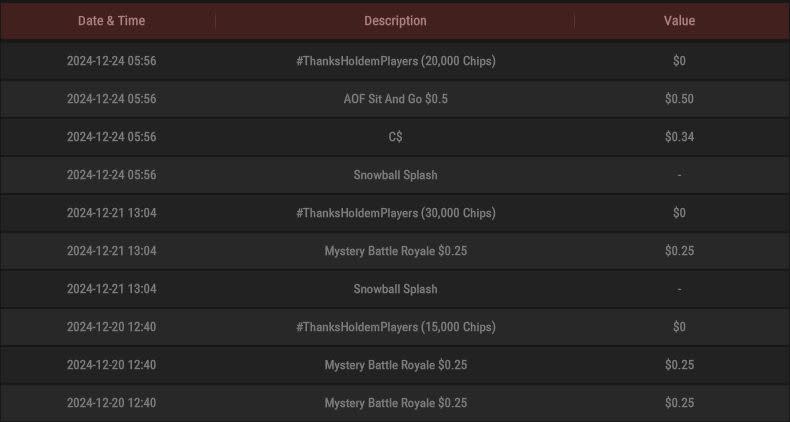The height and width of the screenshot is (422, 790).
Task: Click the 2024-12-21 13:04 date beside Snowball Splash
Action: (x=111, y=289)
